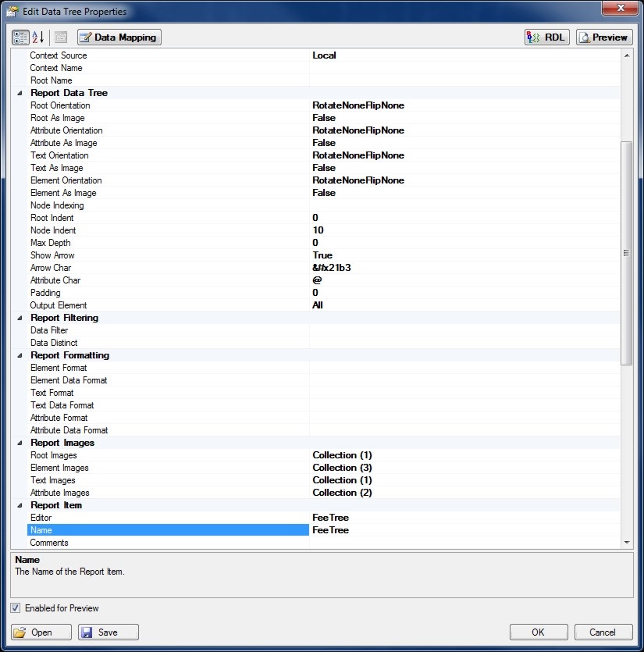Sort properties alphabetically
Viewport: 644px width, 652px height.
tap(38, 37)
